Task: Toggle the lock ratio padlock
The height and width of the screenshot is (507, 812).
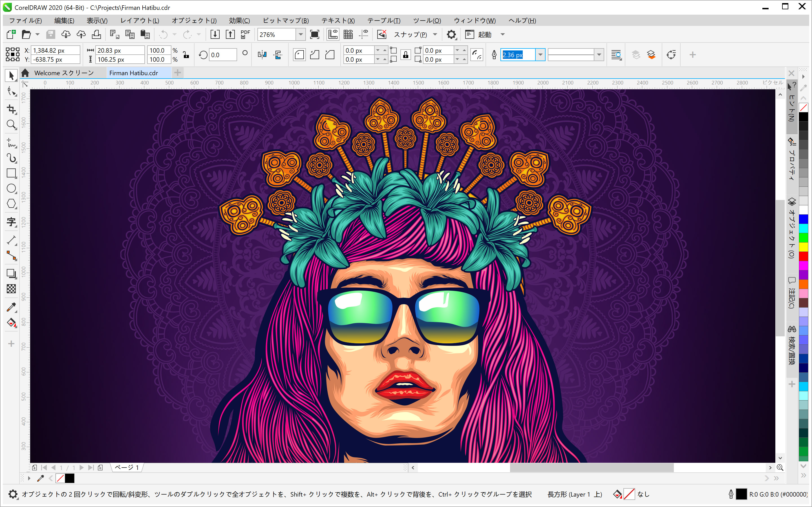Action: (x=186, y=55)
